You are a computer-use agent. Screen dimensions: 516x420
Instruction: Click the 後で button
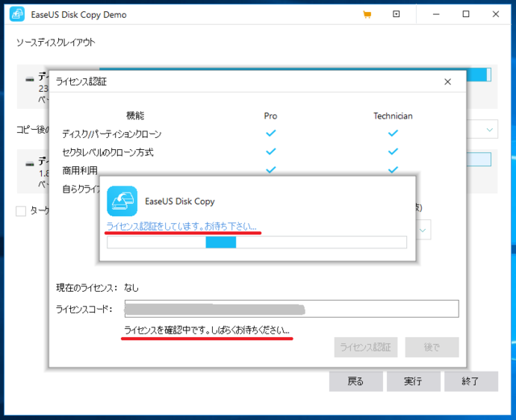point(432,347)
